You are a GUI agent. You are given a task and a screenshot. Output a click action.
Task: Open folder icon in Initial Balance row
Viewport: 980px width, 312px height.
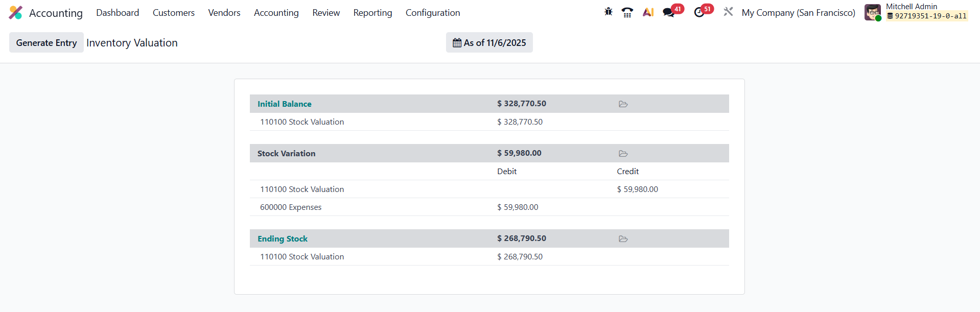pyautogui.click(x=623, y=104)
